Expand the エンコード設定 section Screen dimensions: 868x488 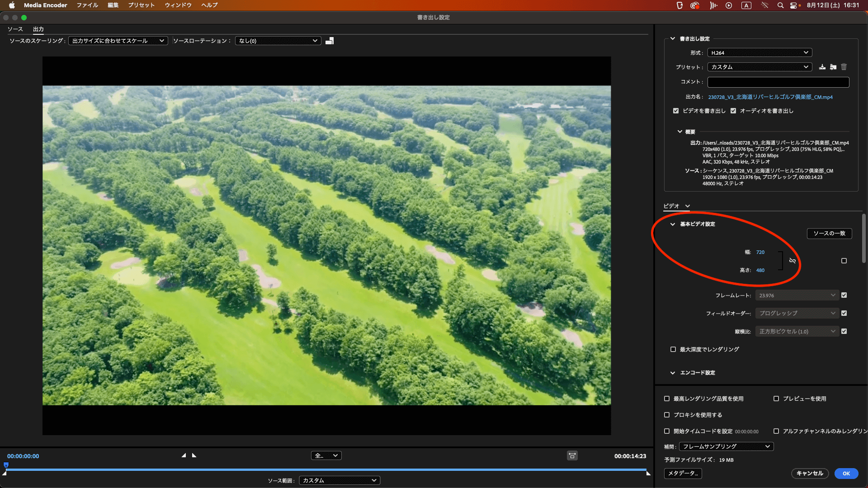coord(673,373)
